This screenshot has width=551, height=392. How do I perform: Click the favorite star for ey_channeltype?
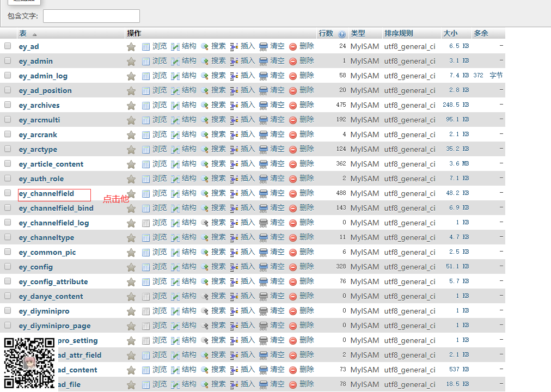[x=131, y=238]
